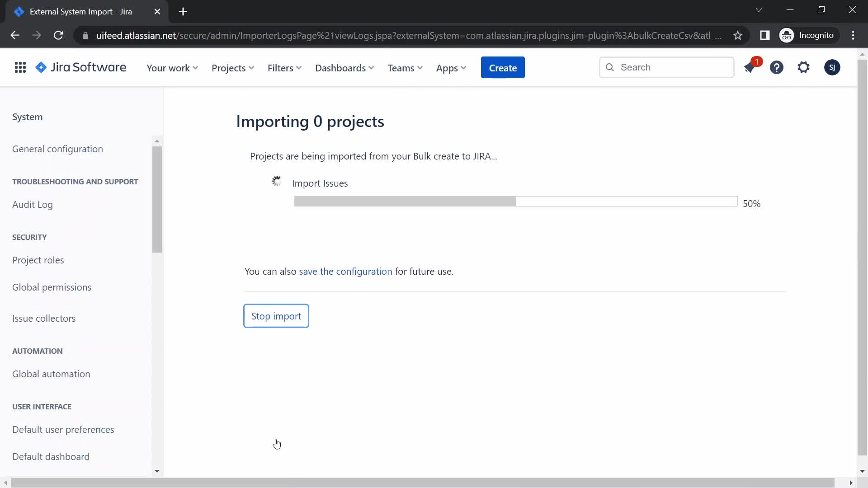Click the bookmark/star icon in address bar
The width and height of the screenshot is (868, 488).
click(738, 36)
